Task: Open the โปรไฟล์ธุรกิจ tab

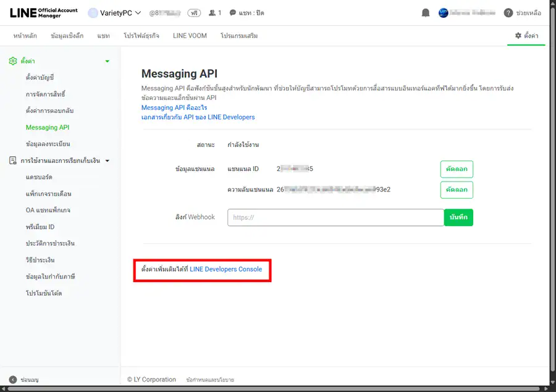Action: click(x=141, y=36)
